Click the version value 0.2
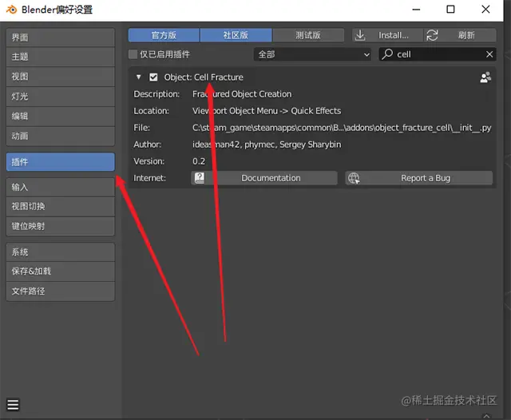Viewport: 511px width, 420px height. pos(199,161)
